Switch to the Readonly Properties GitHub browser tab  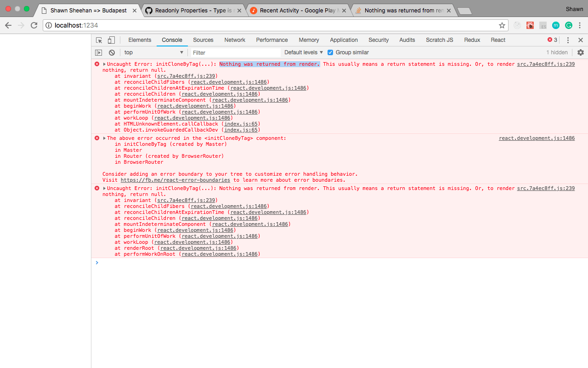(193, 10)
